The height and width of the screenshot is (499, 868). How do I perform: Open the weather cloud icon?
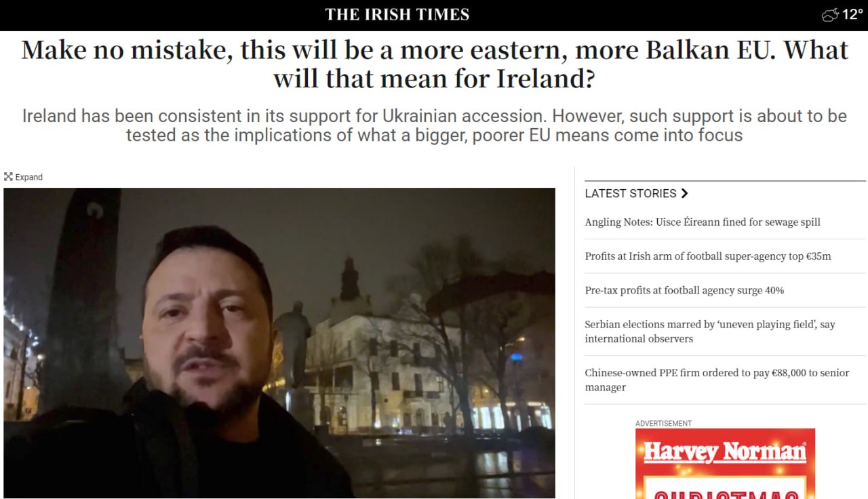[830, 15]
